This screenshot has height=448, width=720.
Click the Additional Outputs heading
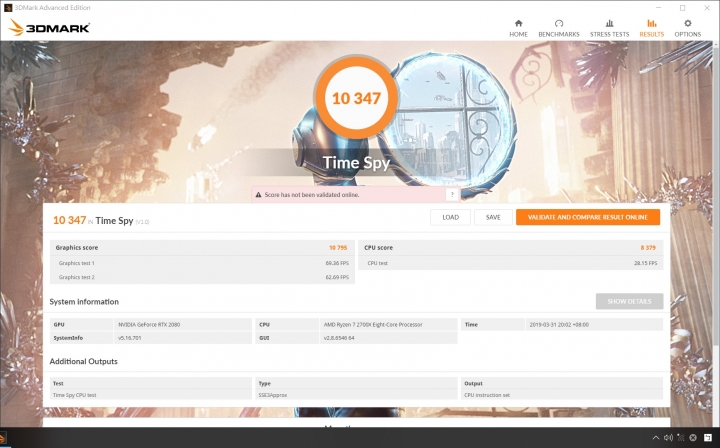tap(84, 361)
